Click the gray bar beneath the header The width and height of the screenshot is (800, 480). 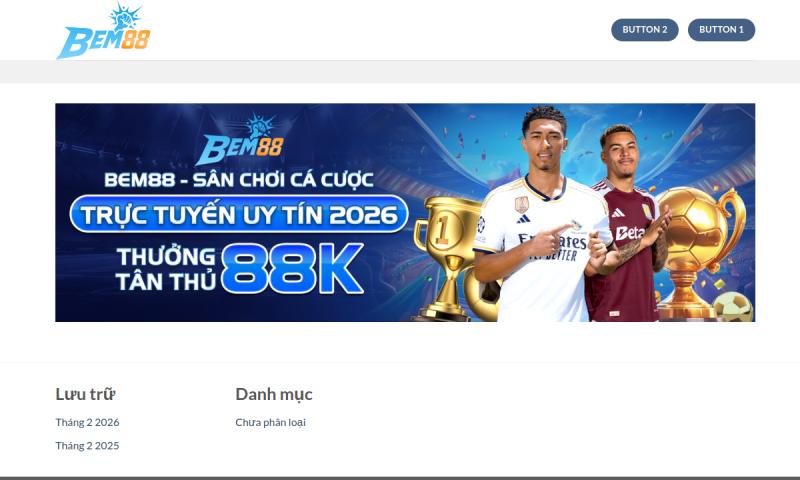400,72
